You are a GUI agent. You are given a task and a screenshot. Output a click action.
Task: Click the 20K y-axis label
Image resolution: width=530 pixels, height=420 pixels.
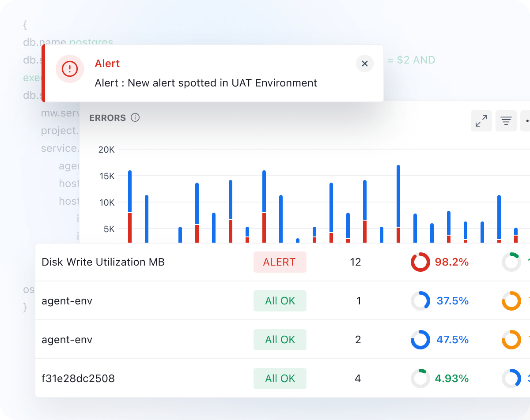(x=106, y=150)
